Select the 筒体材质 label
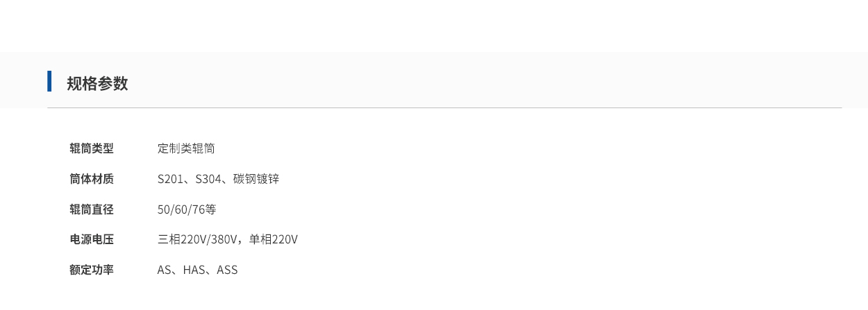868x310 pixels. pyautogui.click(x=92, y=179)
